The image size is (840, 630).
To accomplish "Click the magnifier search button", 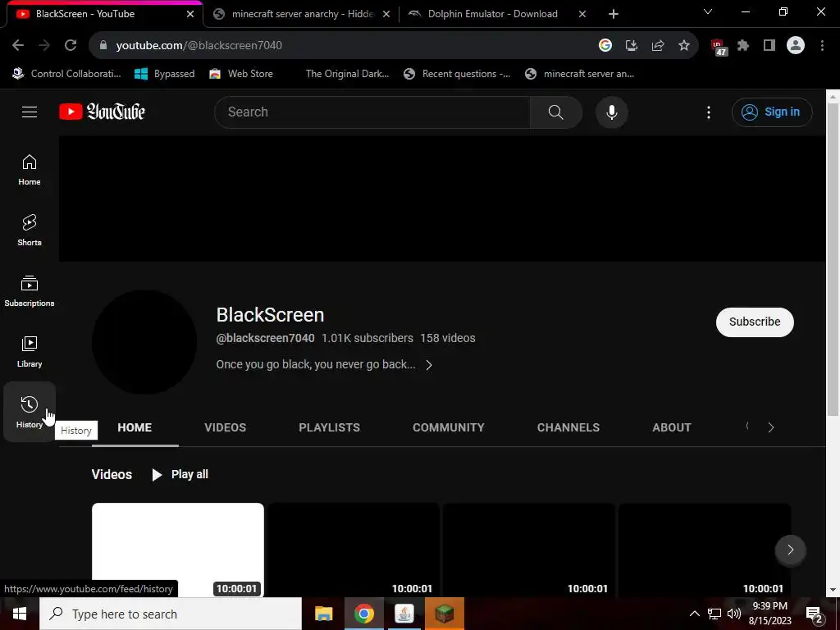I will pyautogui.click(x=555, y=112).
